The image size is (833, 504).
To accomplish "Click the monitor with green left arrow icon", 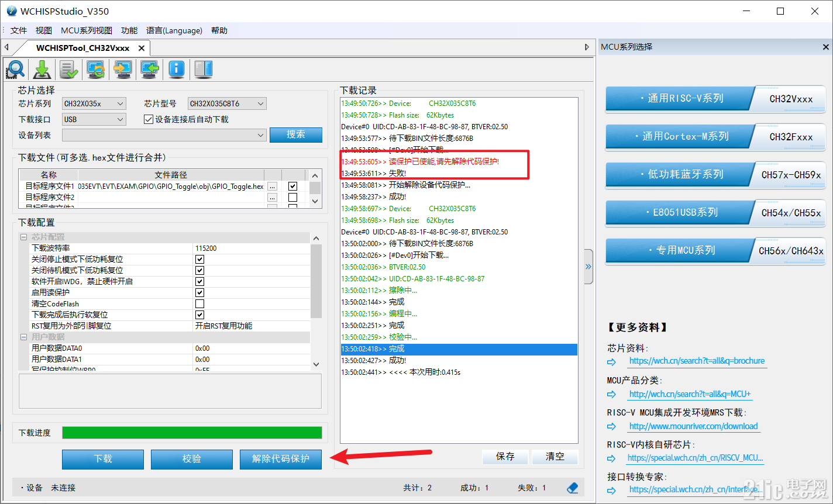I will (x=150, y=70).
